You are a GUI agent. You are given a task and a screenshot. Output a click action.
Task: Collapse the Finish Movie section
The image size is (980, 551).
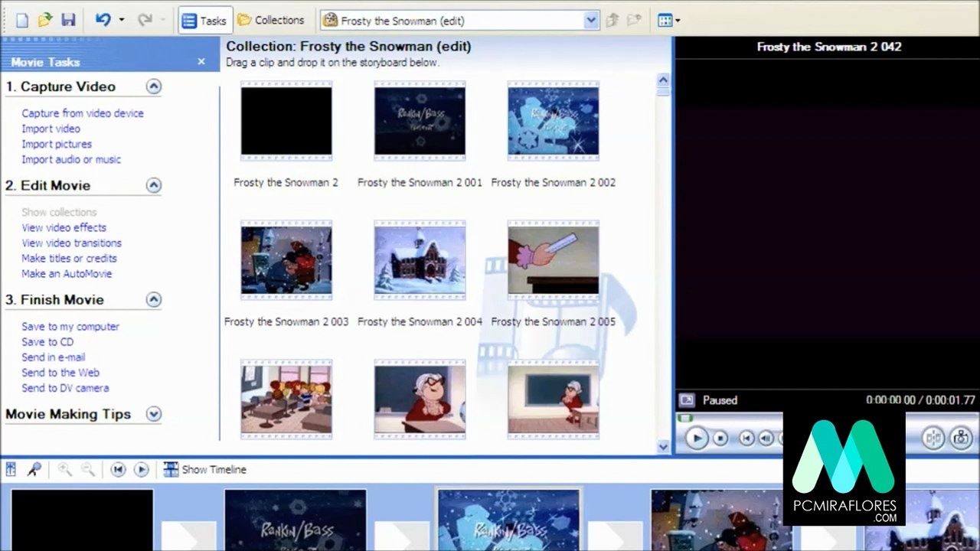click(154, 299)
